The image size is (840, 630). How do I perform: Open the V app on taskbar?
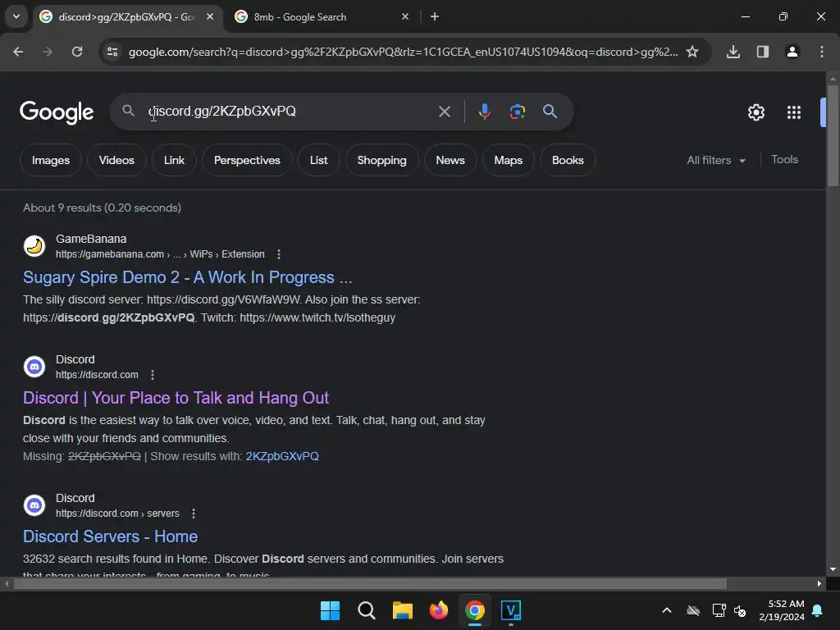tap(511, 610)
